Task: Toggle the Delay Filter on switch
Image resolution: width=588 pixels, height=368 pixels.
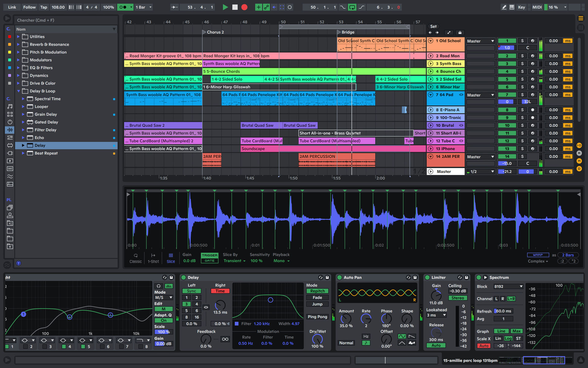Action: coord(236,324)
